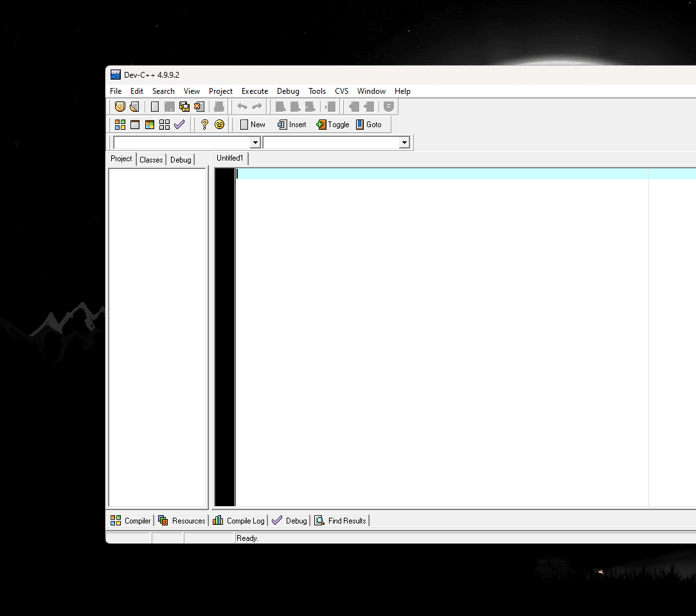Click the "Ready." status bar text
696x616 pixels.
click(247, 538)
